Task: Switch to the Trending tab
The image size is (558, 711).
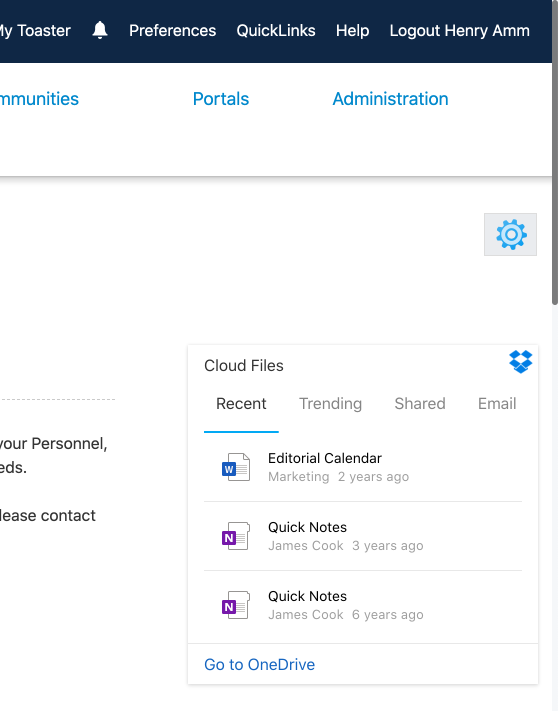Action: (x=330, y=404)
